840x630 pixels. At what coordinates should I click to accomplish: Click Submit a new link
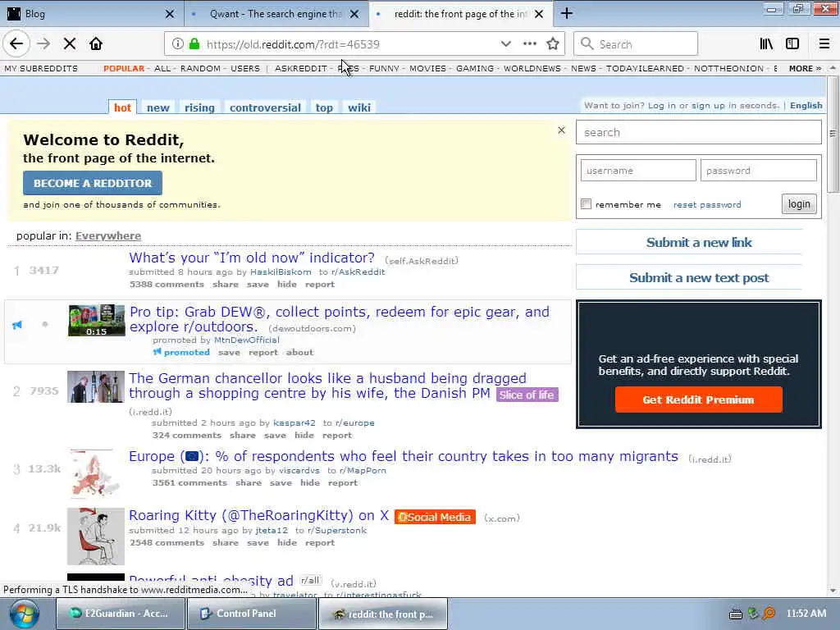(x=699, y=242)
